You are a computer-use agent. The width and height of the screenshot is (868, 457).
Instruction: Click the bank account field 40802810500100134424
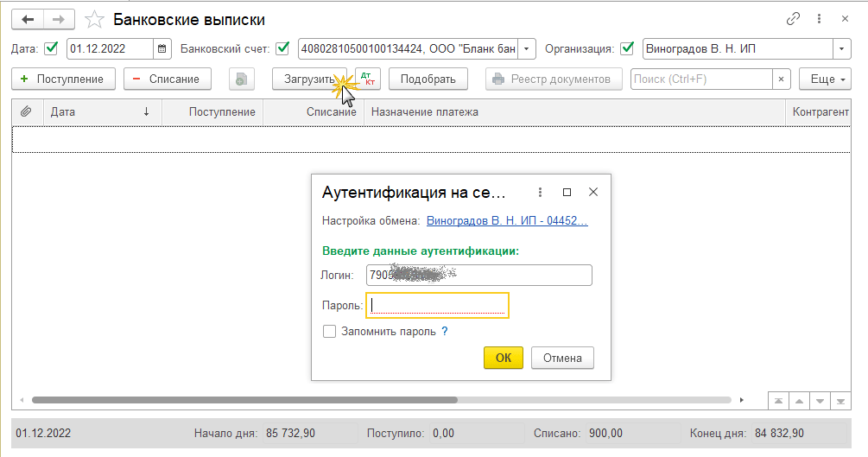(x=408, y=48)
